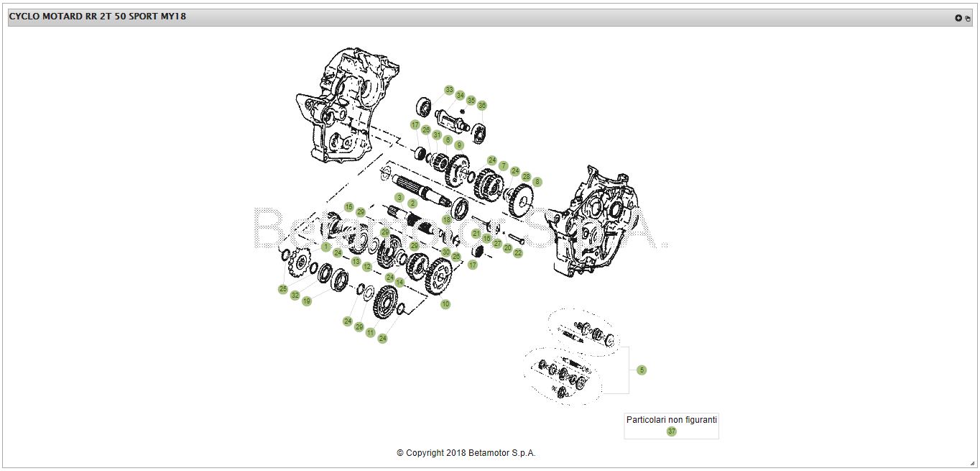Select part marker 32 on diagram
Screen dimensions: 980x471
coord(295,296)
